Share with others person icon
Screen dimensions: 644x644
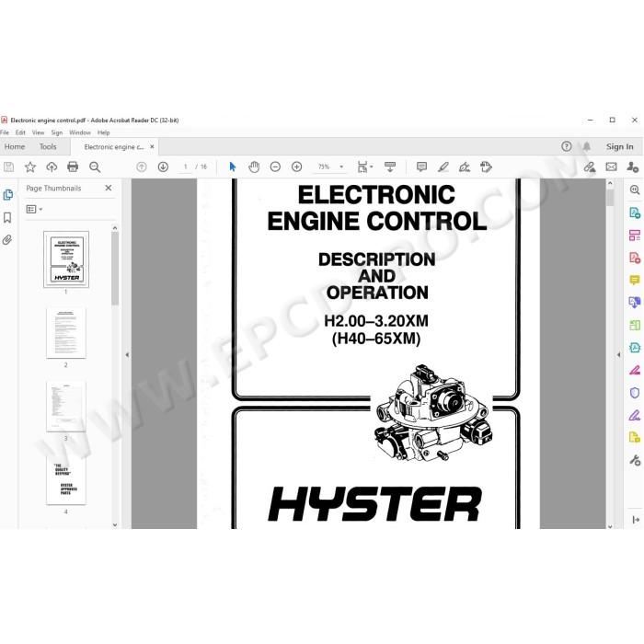(633, 167)
